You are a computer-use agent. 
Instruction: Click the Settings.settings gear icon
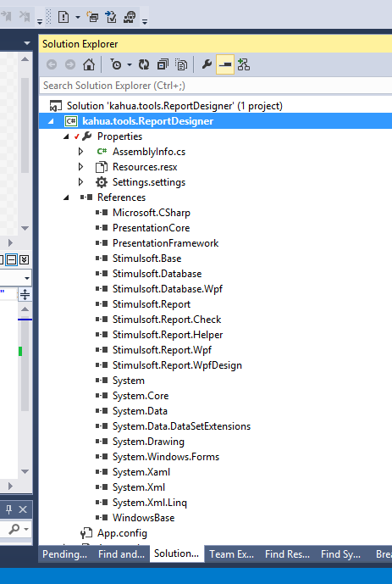[101, 182]
